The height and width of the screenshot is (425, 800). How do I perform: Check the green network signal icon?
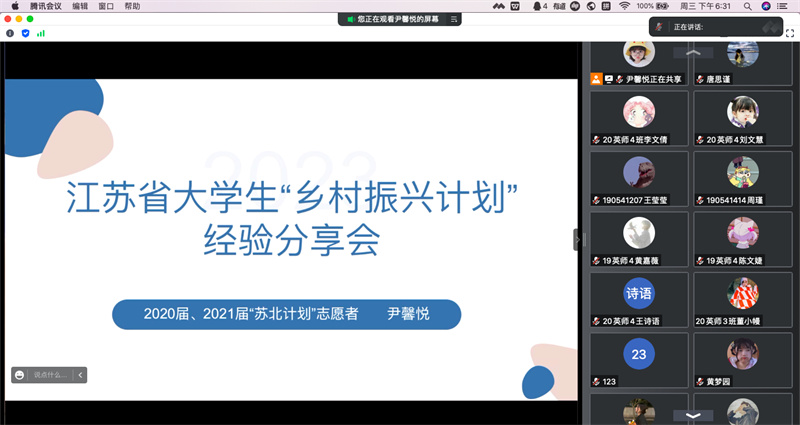tap(41, 33)
